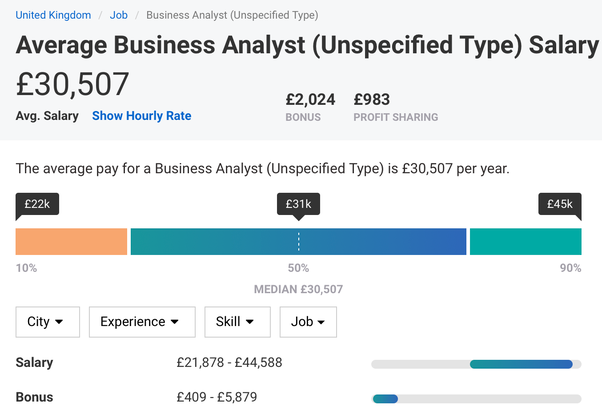
Task: Open the Skill filter dropdown
Action: 237,322
